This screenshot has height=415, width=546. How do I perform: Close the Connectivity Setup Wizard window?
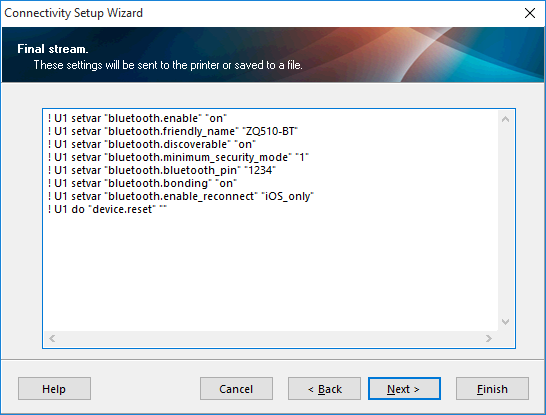pyautogui.click(x=530, y=13)
